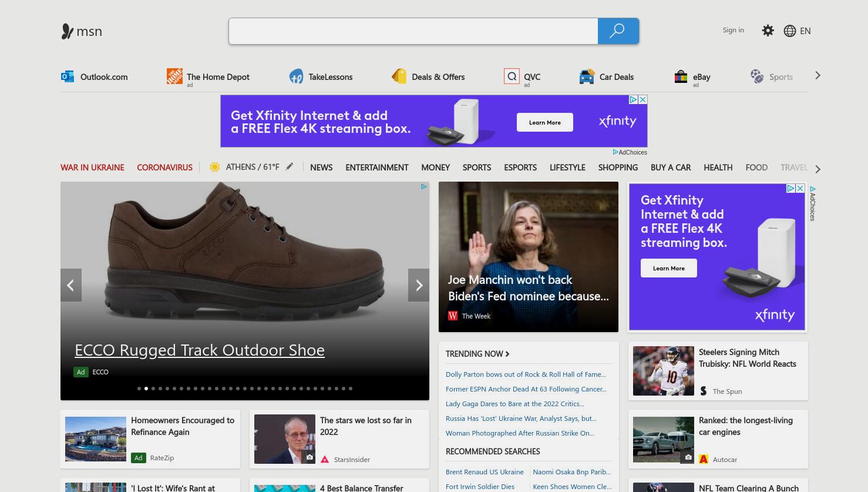Go to the Health category
Screen dimensions: 868x492
point(718,168)
